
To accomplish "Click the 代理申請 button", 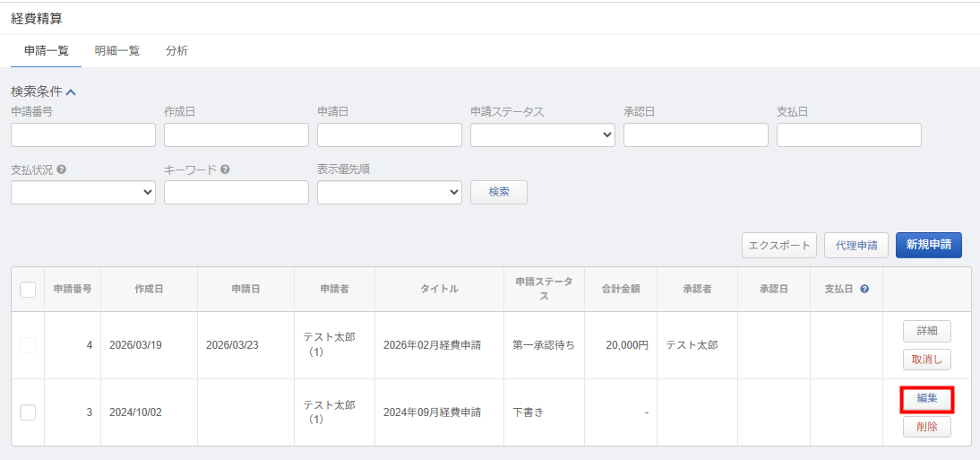I will pyautogui.click(x=855, y=245).
